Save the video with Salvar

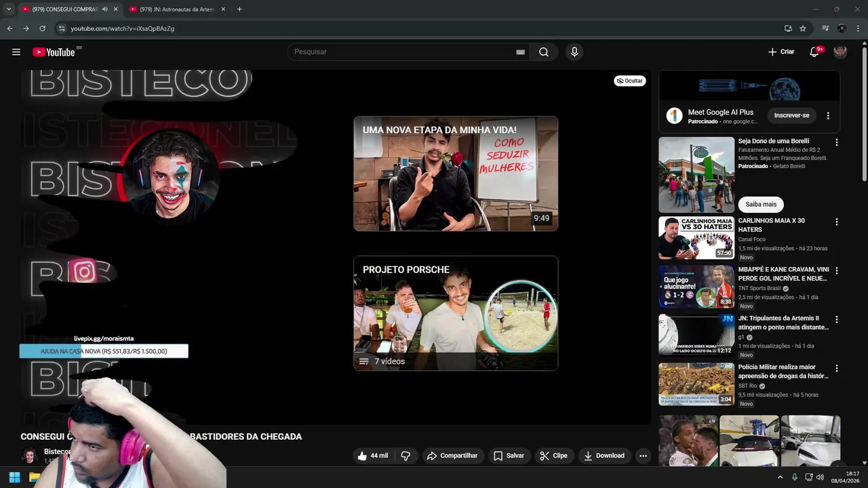(x=509, y=455)
